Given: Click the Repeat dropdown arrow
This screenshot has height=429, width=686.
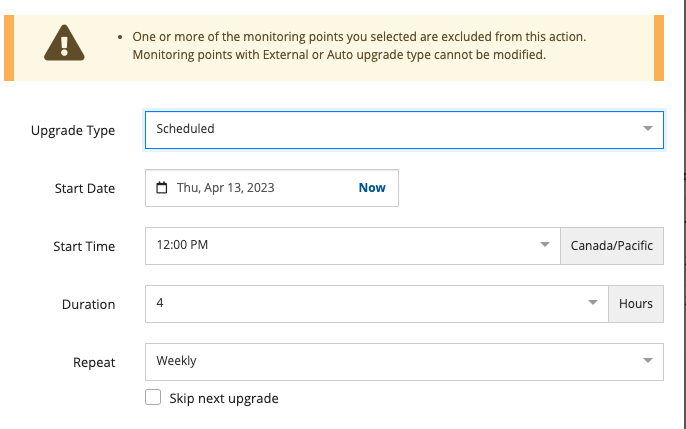Looking at the screenshot, I should [647, 361].
